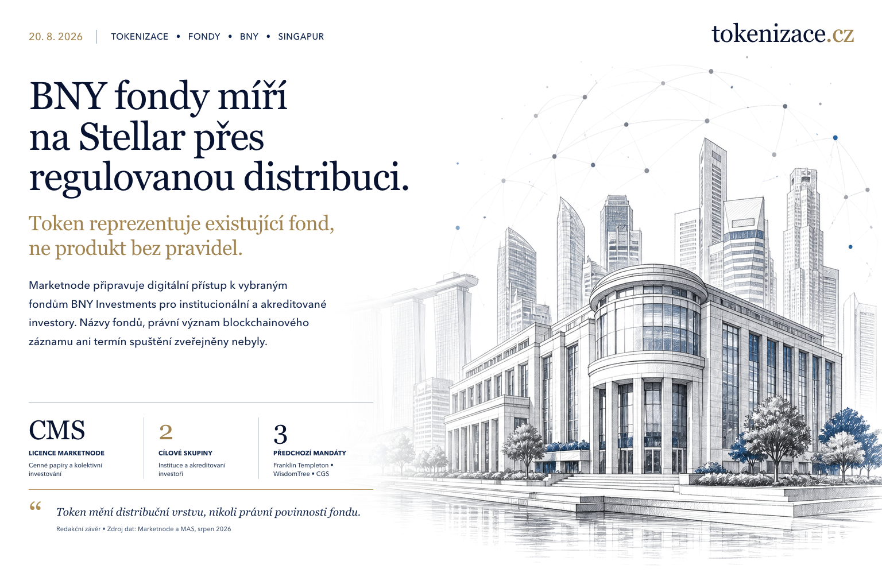Click the 'LICENCE MARKETNODE' label
Image resolution: width=882 pixels, height=588 pixels.
point(67,453)
